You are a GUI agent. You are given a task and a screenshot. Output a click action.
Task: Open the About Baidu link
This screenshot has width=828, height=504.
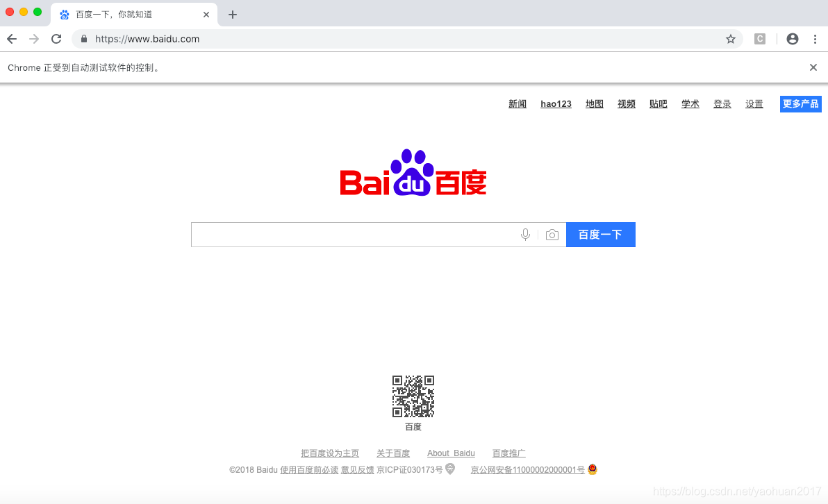(x=451, y=453)
